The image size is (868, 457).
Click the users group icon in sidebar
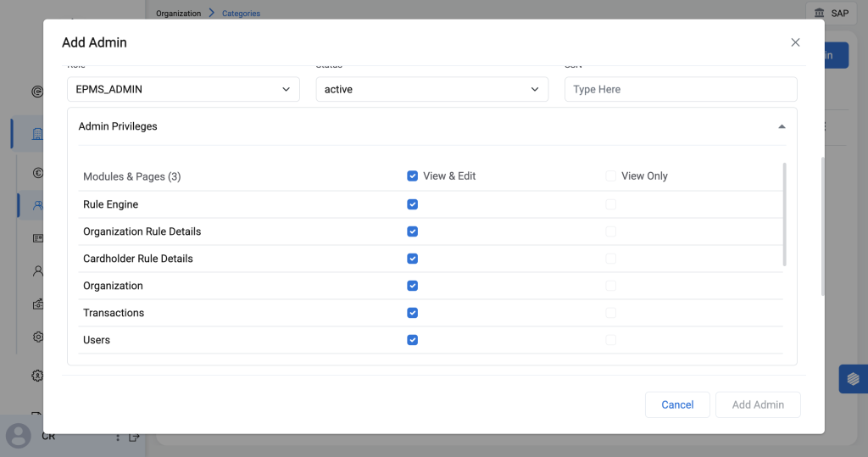pos(37,205)
